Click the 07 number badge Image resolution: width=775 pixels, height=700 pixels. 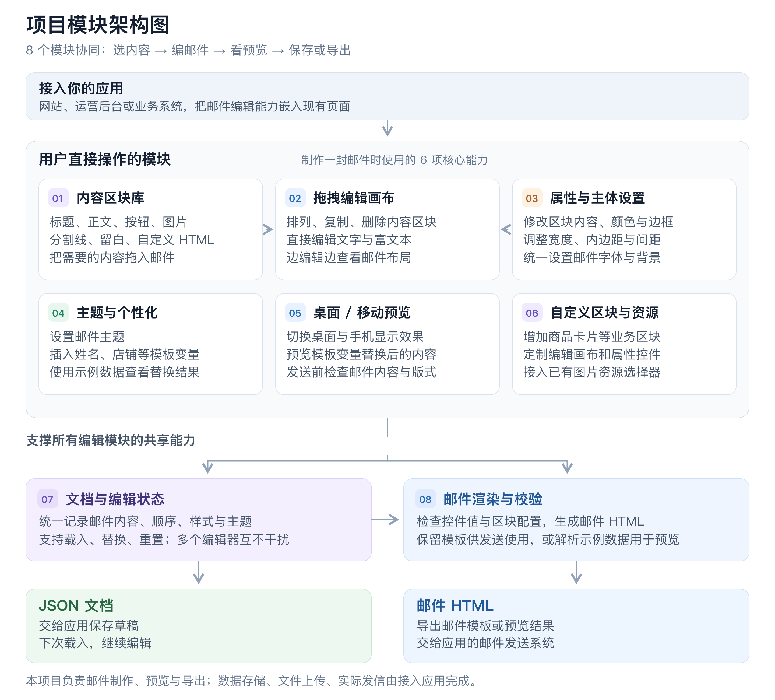pyautogui.click(x=48, y=499)
